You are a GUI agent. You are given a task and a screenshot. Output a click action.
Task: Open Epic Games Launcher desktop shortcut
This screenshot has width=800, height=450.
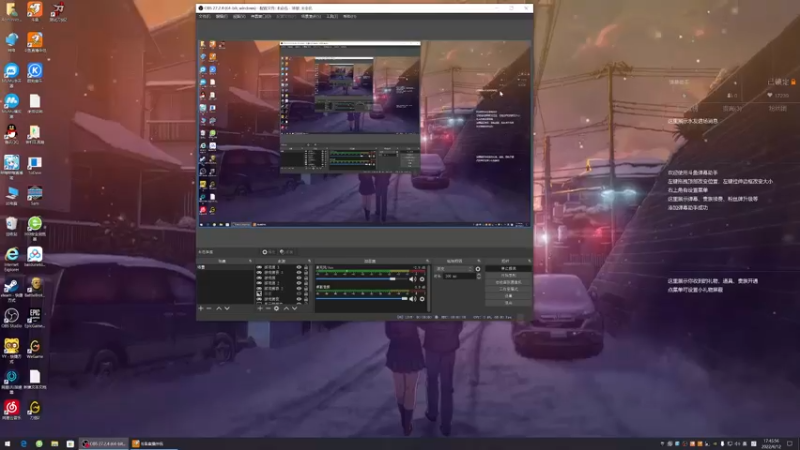coord(34,317)
